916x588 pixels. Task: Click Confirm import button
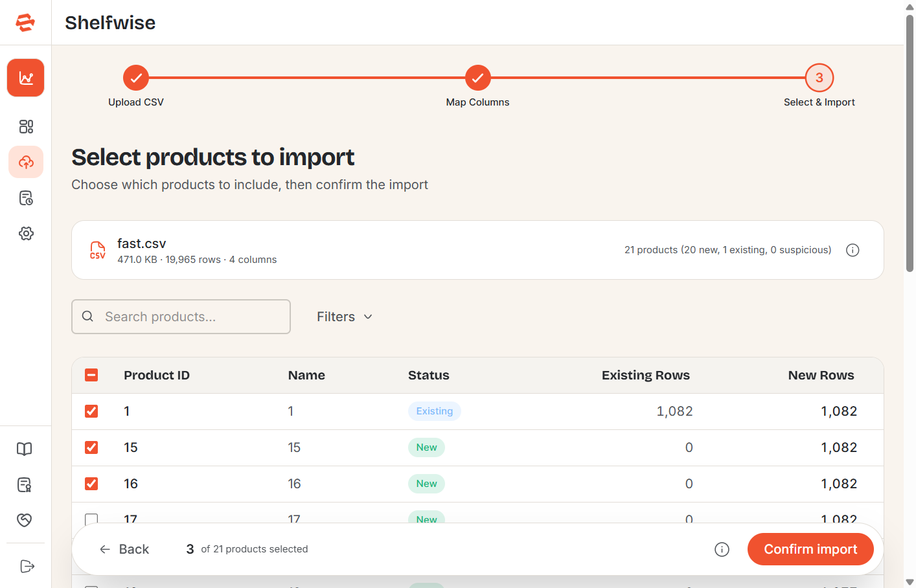pos(810,549)
